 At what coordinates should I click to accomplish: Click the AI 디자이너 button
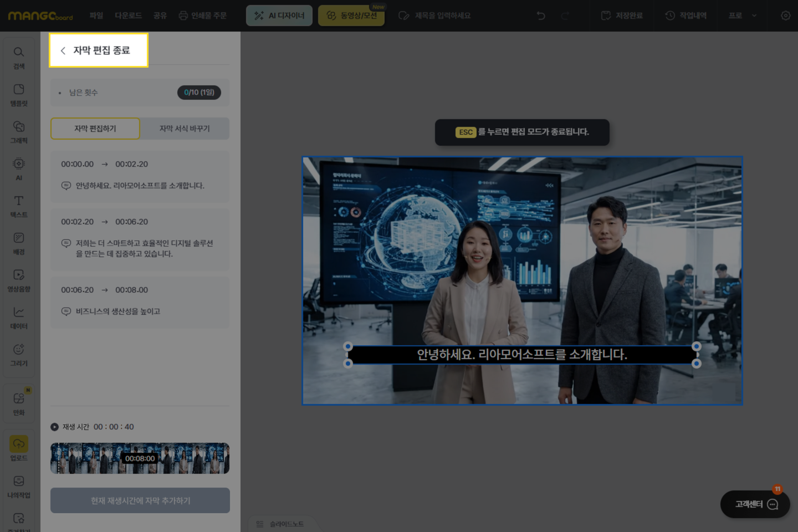pyautogui.click(x=279, y=16)
